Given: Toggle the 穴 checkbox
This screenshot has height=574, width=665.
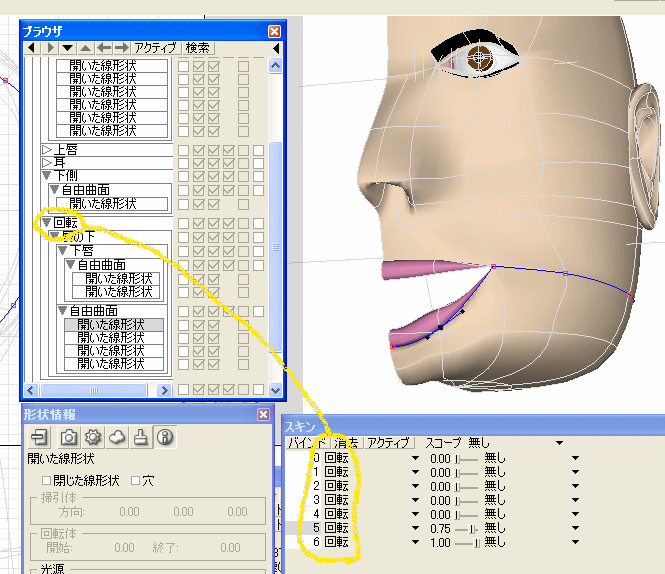Looking at the screenshot, I should [136, 481].
